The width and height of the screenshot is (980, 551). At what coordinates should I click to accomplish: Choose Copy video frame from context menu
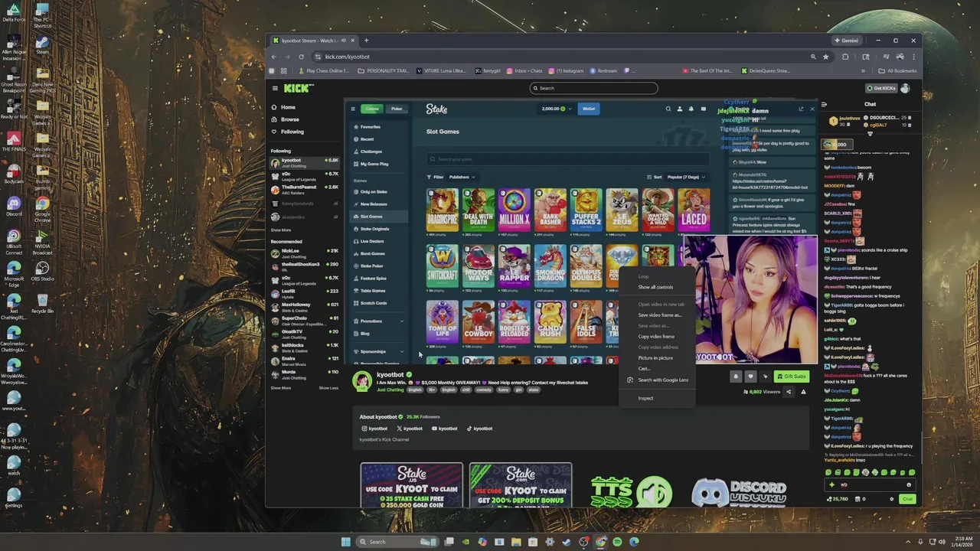pos(656,336)
